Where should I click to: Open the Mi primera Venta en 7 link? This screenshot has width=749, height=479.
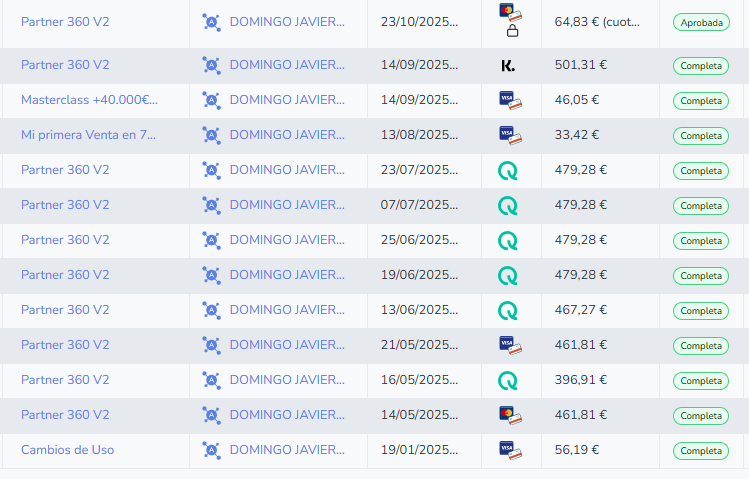point(89,135)
